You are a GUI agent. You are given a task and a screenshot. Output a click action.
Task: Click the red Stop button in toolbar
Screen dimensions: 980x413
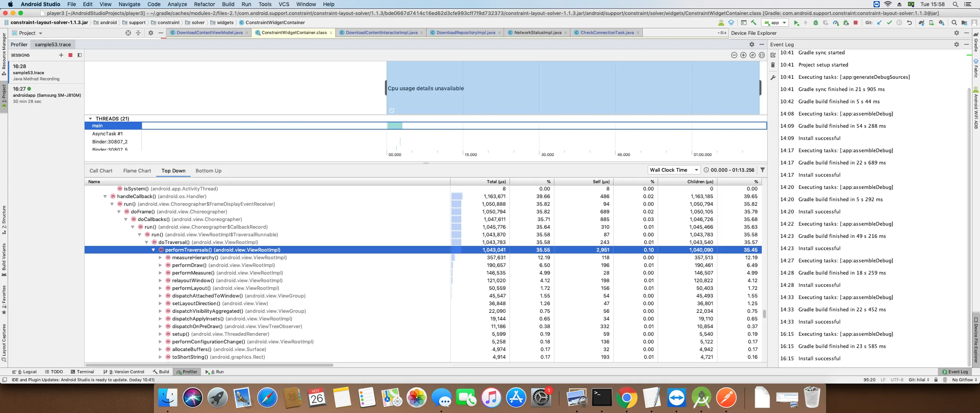click(855, 23)
